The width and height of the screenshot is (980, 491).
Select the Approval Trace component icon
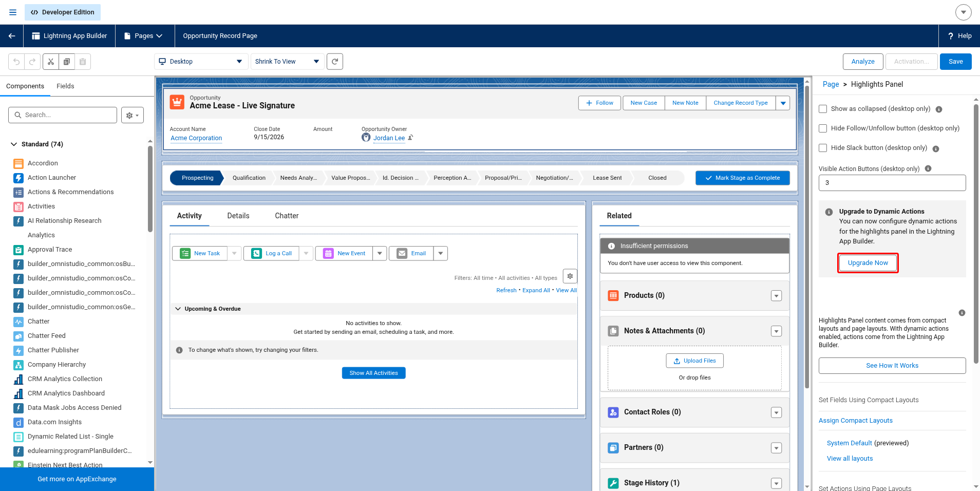point(18,250)
